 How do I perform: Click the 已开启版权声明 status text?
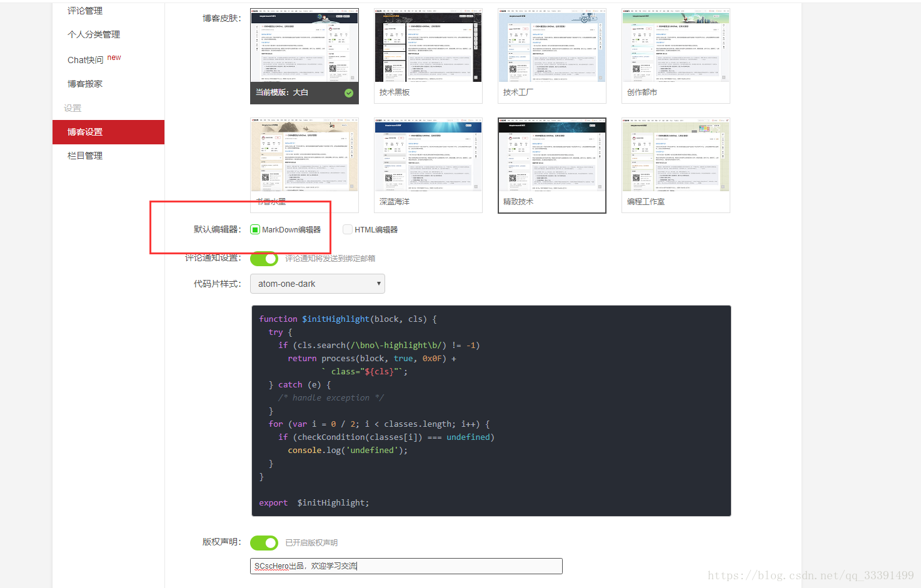tap(311, 543)
